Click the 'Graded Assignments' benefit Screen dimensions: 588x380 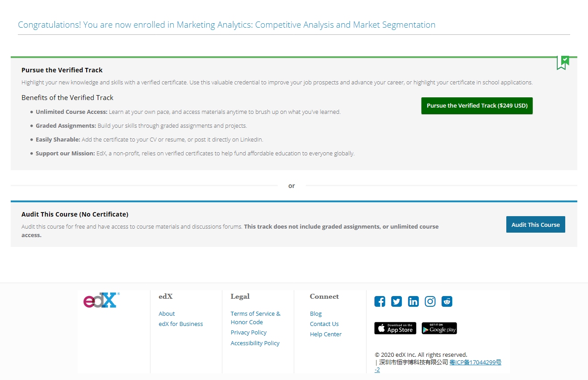click(141, 125)
